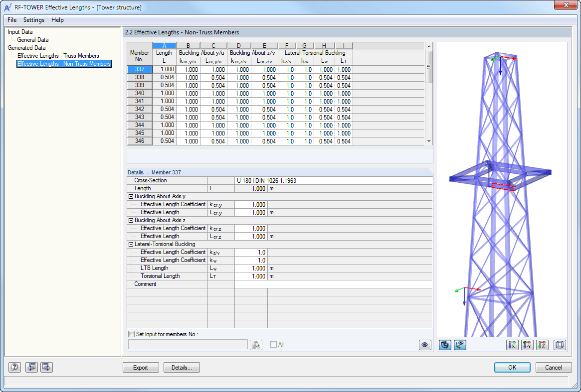The width and height of the screenshot is (581, 392).
Task: Set the view in -Y direction
Action: (527, 345)
